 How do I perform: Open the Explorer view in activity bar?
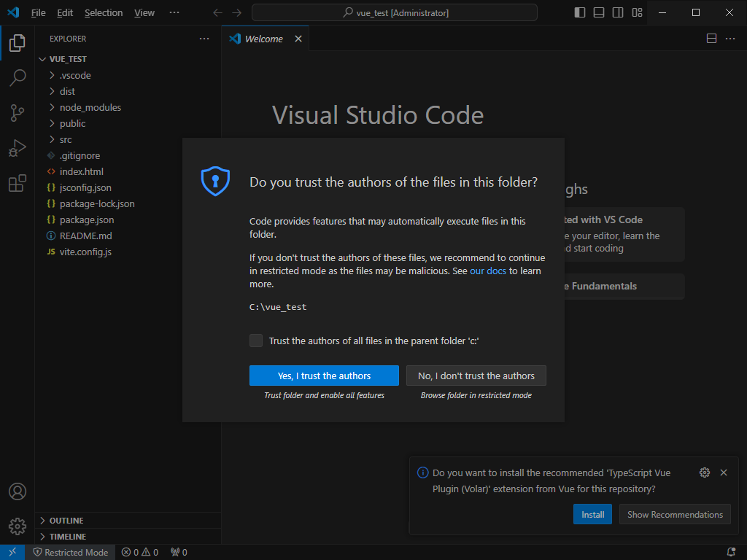pyautogui.click(x=18, y=43)
